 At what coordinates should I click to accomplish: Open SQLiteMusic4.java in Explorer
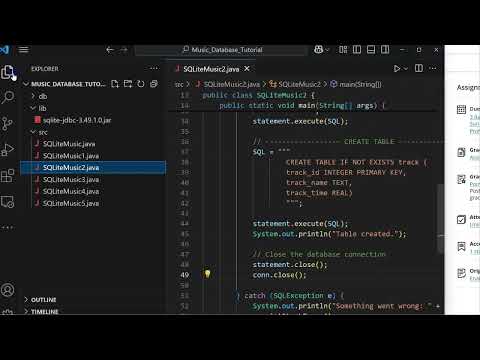[71, 191]
